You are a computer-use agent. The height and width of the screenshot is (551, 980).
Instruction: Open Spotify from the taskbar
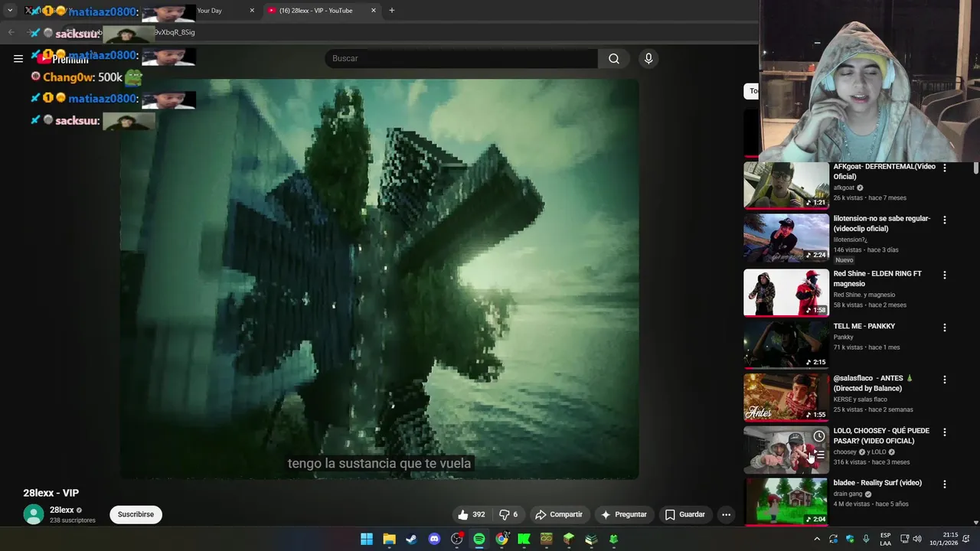479,539
